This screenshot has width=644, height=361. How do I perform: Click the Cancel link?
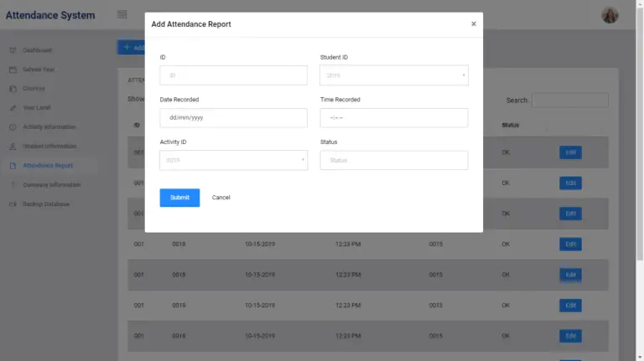coord(221,198)
